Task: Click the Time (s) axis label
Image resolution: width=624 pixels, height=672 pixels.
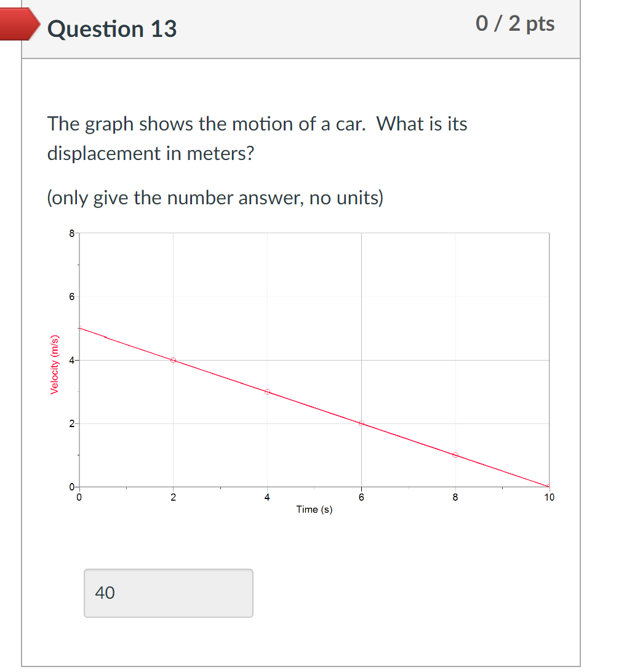Action: tap(313, 509)
